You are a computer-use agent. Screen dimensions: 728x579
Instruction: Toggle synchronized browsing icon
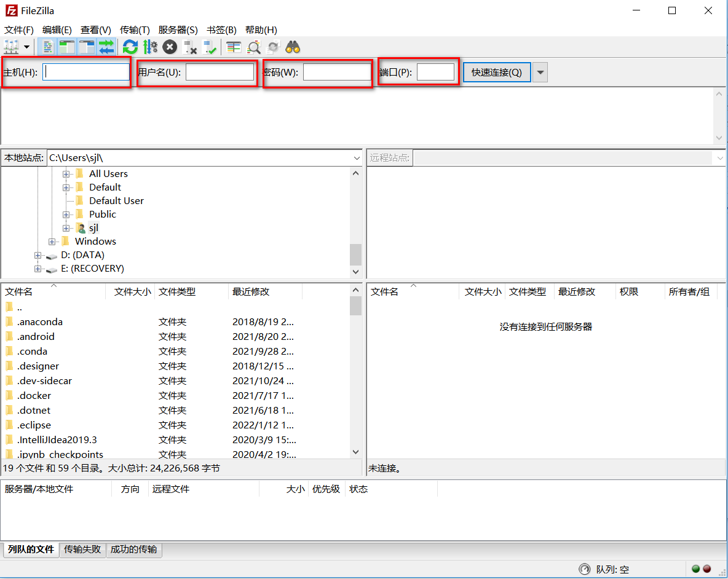(274, 47)
